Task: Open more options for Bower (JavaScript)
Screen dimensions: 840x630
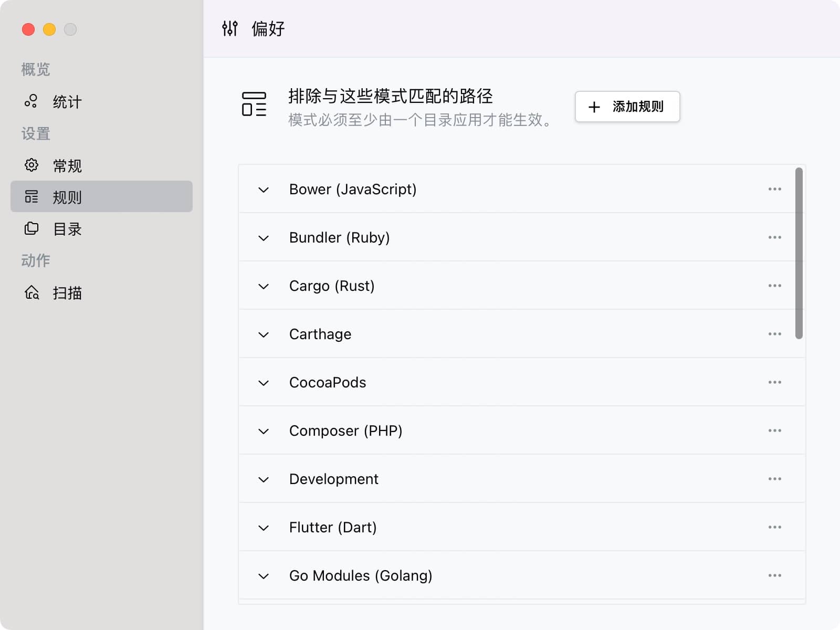Action: (774, 189)
